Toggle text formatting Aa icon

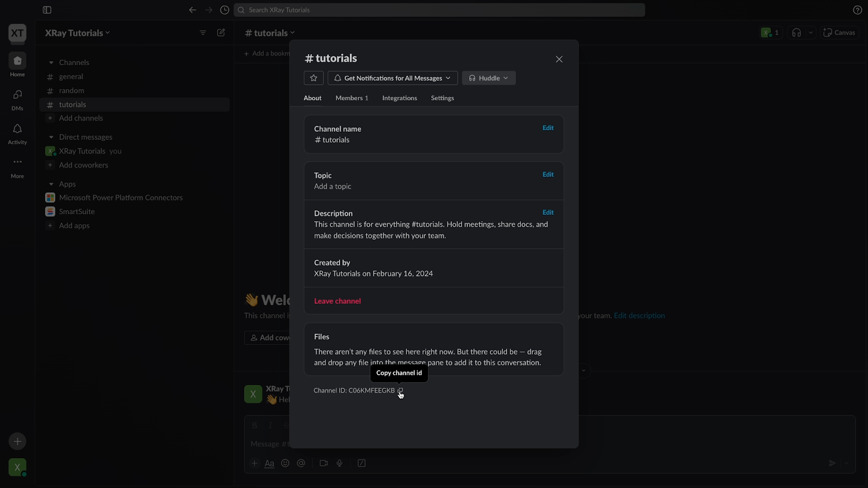coord(269,463)
